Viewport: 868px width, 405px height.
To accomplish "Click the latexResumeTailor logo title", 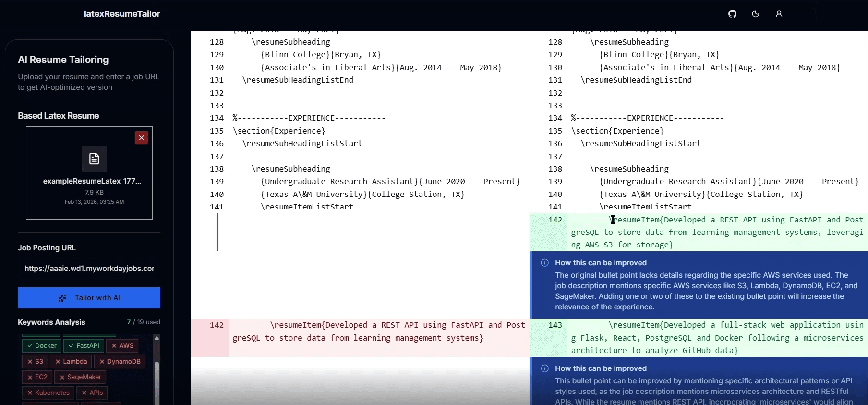I will 122,14.
